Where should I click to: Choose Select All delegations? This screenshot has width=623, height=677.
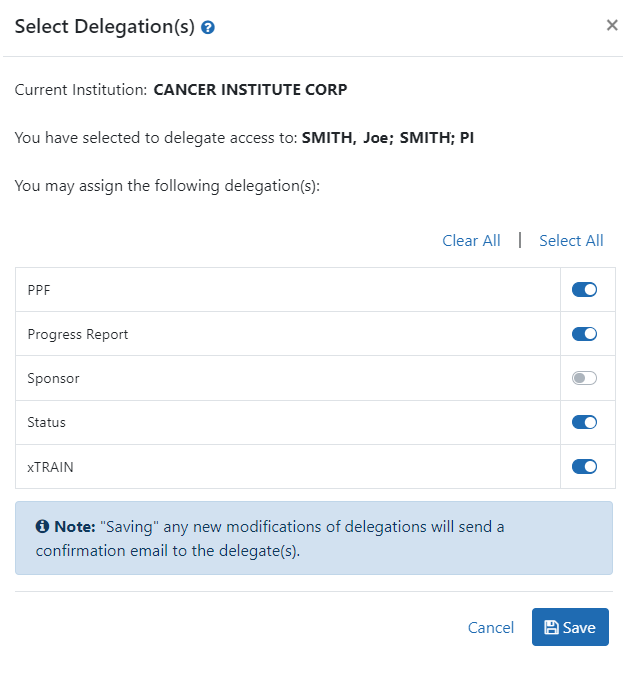(571, 241)
